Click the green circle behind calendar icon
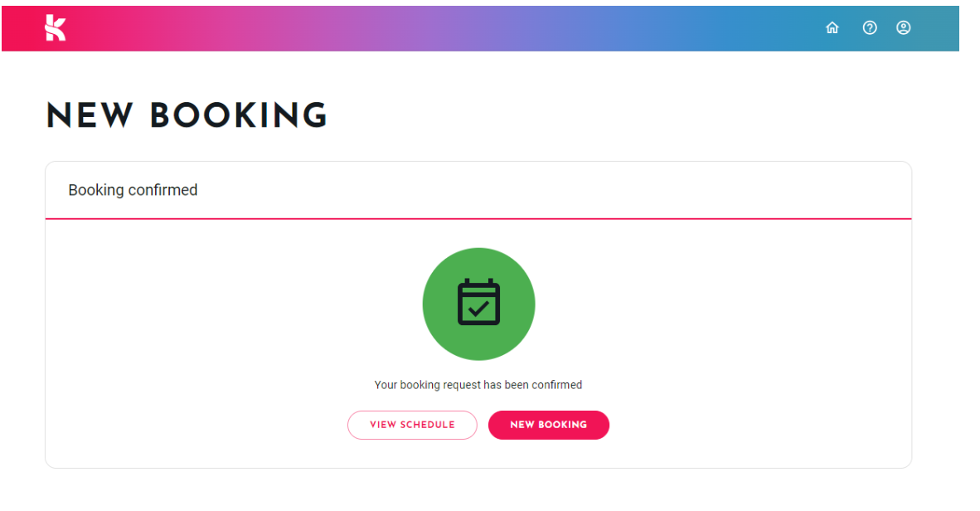980x511 pixels. pyautogui.click(x=478, y=304)
